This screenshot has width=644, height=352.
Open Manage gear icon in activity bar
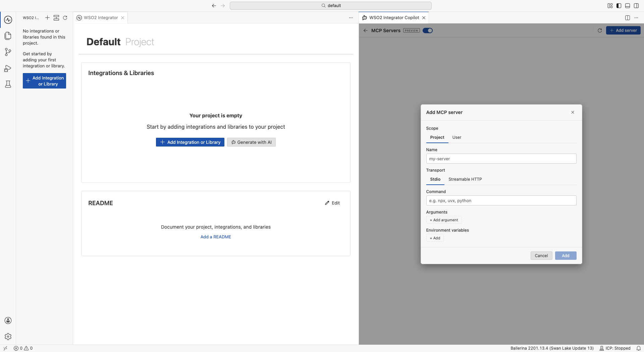[x=8, y=337]
